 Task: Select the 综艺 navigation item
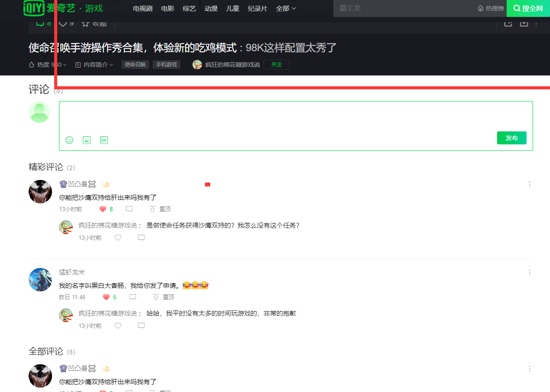189,8
